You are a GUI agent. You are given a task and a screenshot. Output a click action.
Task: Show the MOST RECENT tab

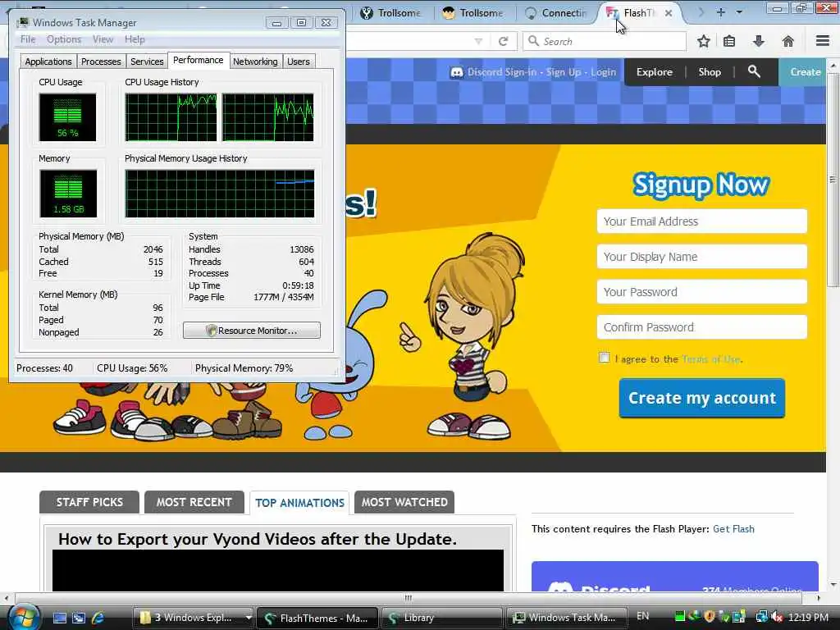click(x=194, y=503)
